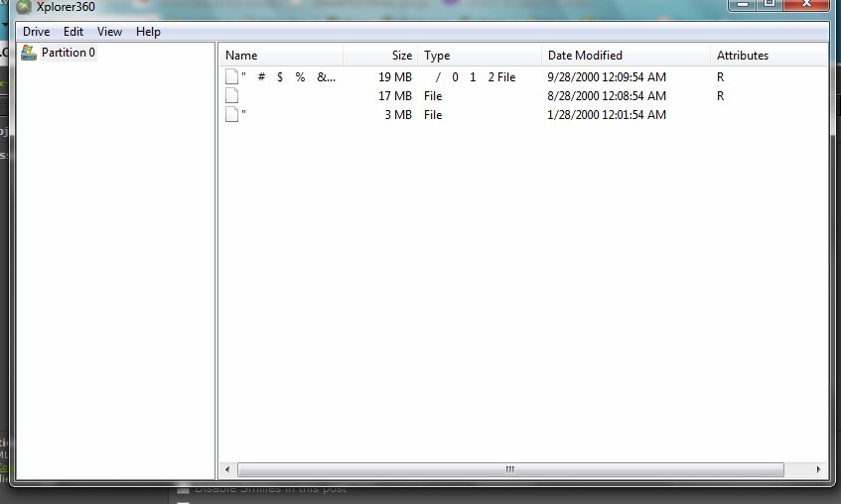Select the Partition 0 tree label

pos(69,53)
